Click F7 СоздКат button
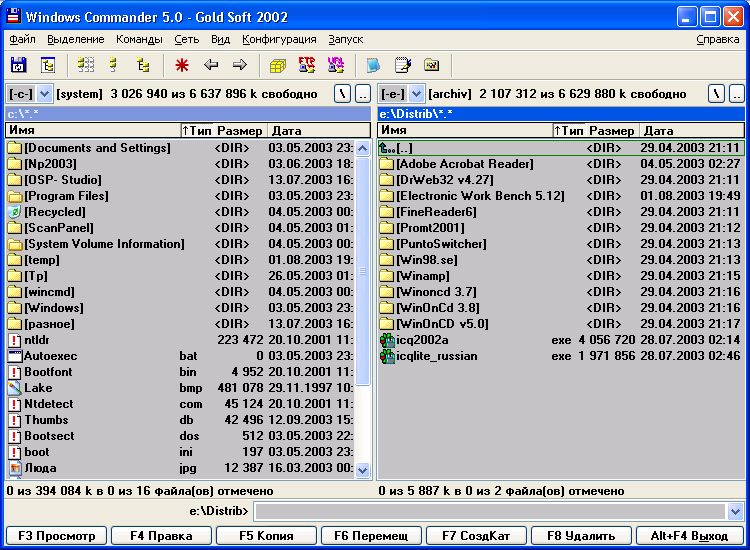 [476, 536]
